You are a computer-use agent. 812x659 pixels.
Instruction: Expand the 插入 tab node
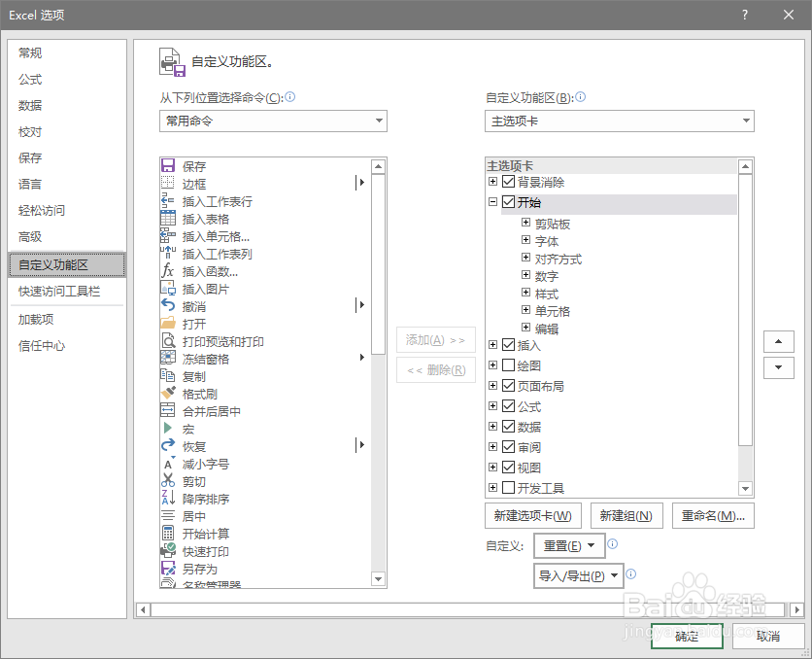click(x=493, y=344)
